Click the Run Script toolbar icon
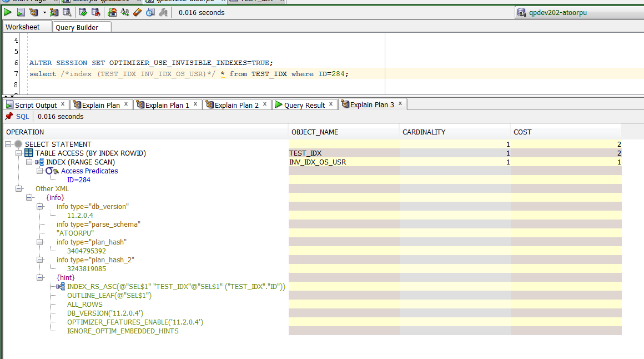This screenshot has width=644, height=359. pyautogui.click(x=21, y=12)
